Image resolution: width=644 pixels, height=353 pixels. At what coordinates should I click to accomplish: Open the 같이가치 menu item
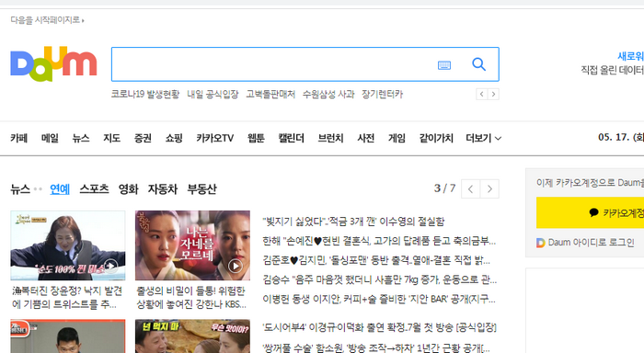point(436,138)
